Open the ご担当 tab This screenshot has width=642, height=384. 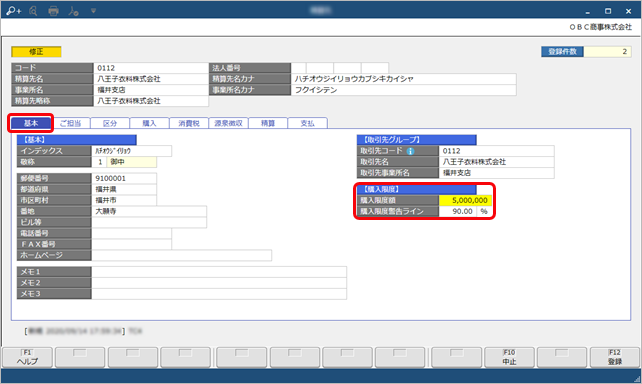(x=70, y=123)
